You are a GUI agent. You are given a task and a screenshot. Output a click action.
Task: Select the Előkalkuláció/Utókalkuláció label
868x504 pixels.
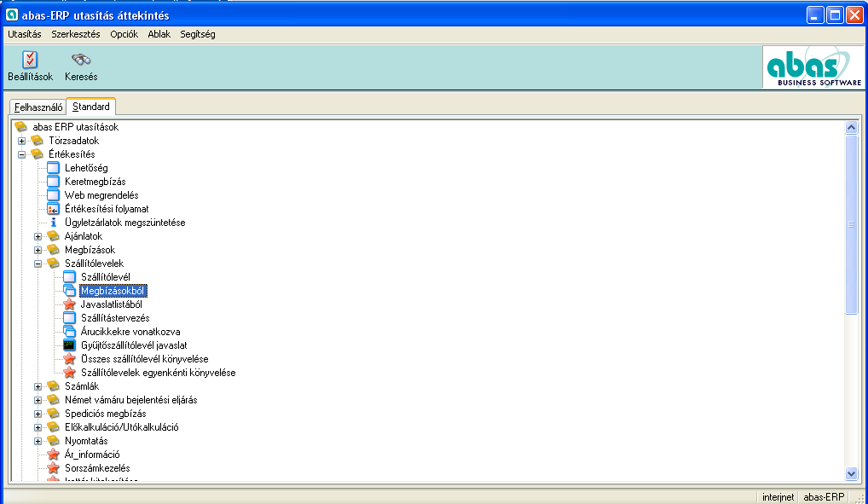(x=121, y=427)
